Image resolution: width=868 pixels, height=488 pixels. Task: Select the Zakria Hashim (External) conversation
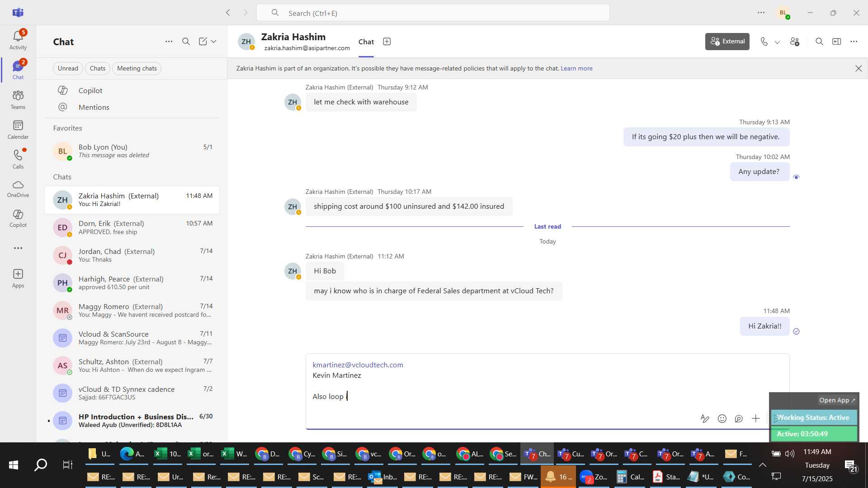(x=132, y=200)
